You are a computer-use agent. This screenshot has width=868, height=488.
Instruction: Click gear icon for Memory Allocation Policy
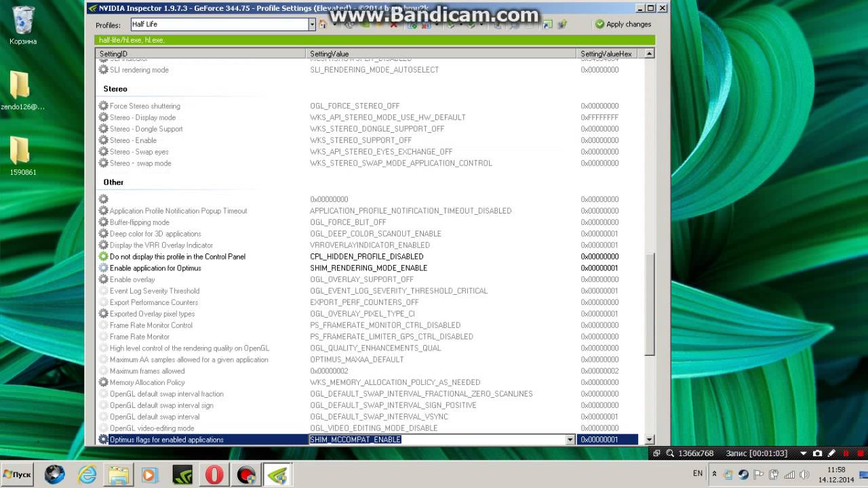103,382
